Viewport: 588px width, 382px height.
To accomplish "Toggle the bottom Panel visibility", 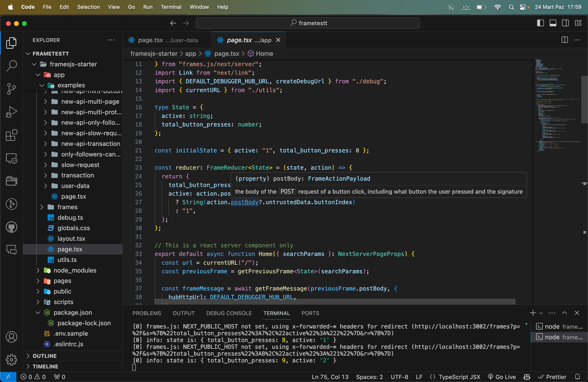I will click(x=553, y=23).
